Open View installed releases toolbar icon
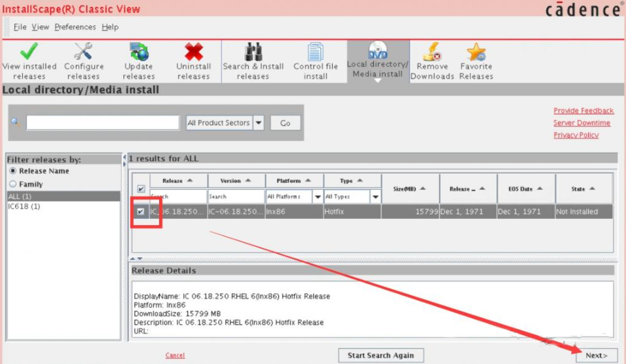 (x=29, y=52)
